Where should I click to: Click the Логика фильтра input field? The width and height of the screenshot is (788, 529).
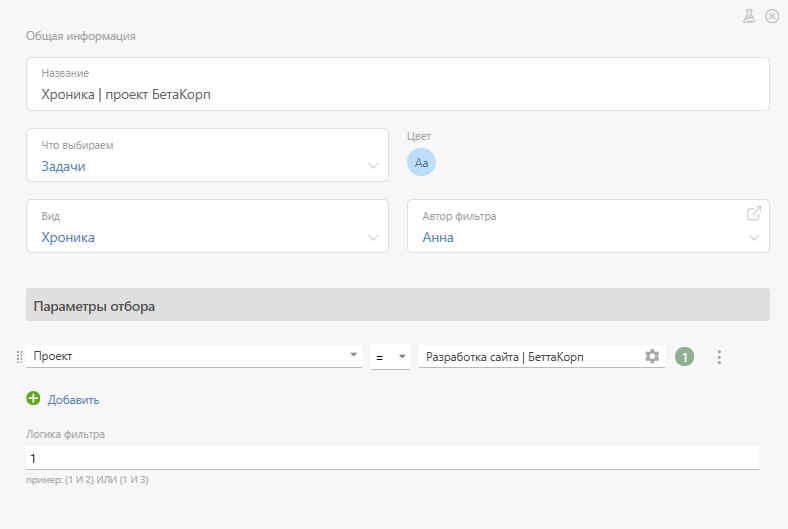pos(392,458)
